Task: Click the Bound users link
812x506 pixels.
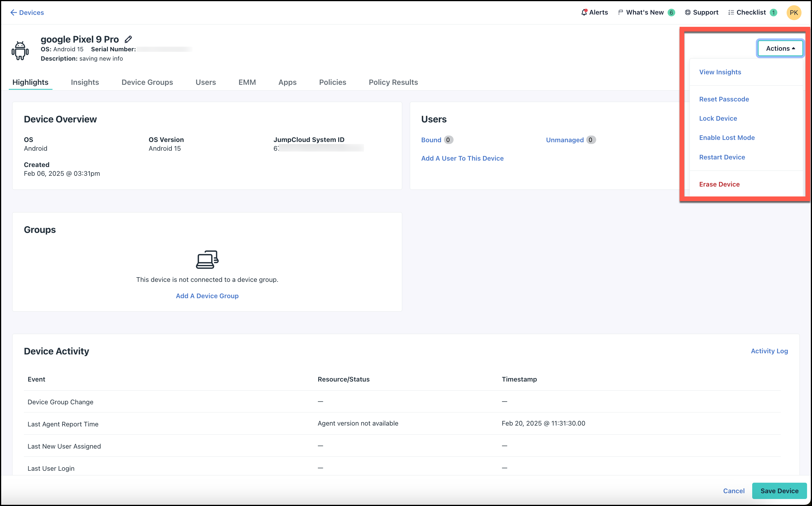Action: click(x=431, y=140)
